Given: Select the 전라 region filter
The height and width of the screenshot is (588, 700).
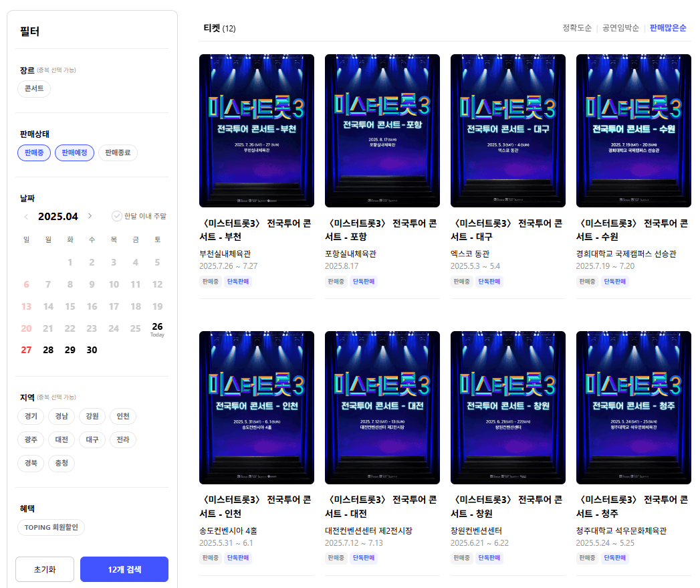Looking at the screenshot, I should click(123, 439).
